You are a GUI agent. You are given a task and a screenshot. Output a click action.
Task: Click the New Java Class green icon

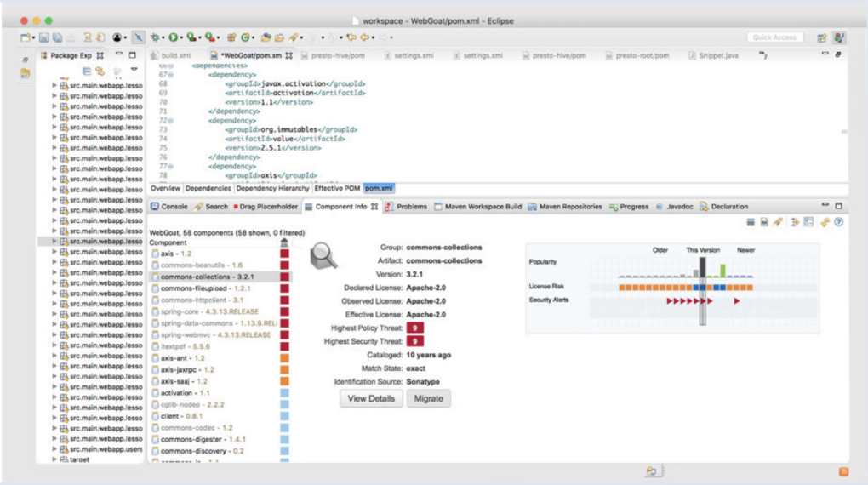click(245, 37)
